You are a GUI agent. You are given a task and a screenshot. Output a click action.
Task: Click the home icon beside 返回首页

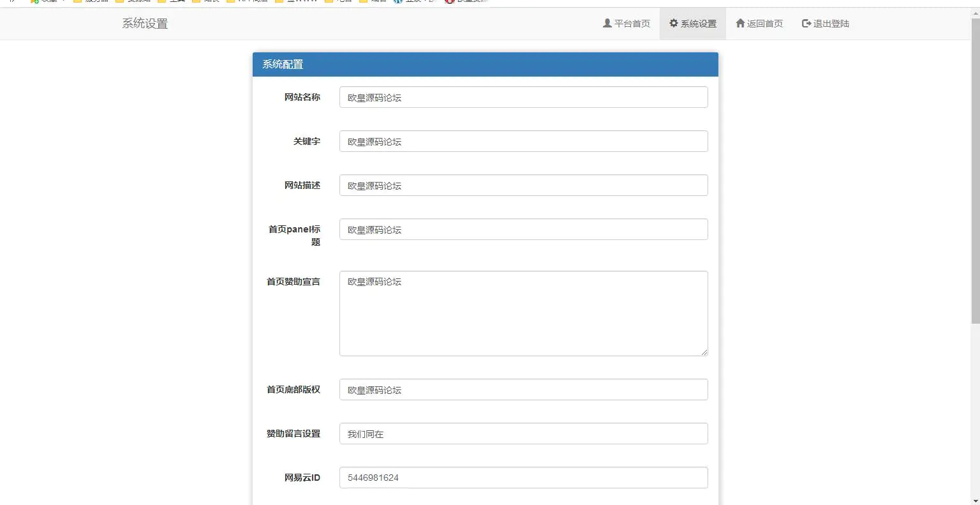tap(740, 23)
